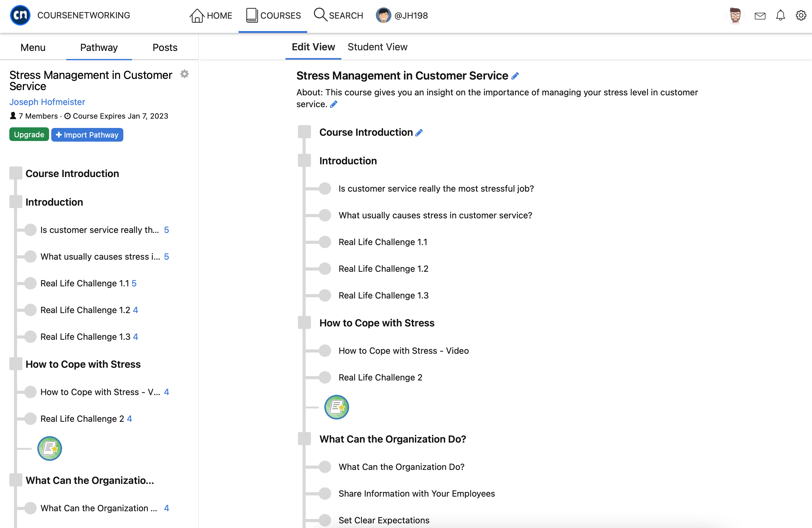
Task: Click main square marker for Introduction
Action: [304, 161]
